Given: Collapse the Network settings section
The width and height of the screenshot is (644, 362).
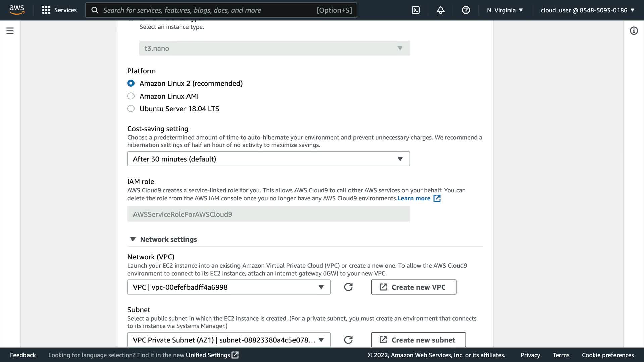Looking at the screenshot, I should (x=133, y=239).
